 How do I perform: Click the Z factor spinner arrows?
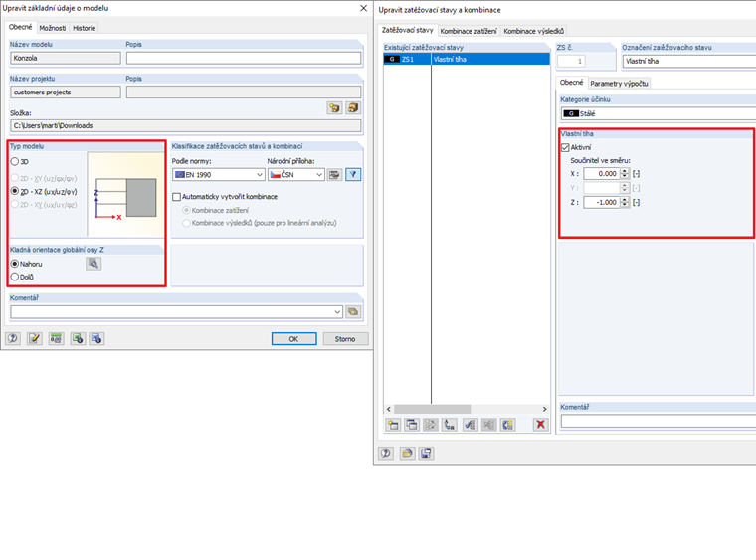(x=625, y=202)
